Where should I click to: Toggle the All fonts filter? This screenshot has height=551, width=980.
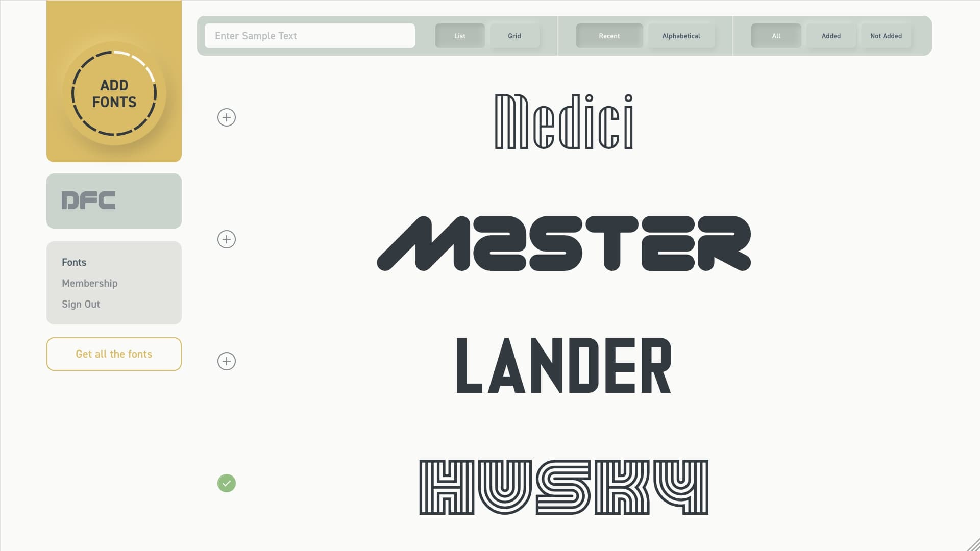(x=776, y=36)
